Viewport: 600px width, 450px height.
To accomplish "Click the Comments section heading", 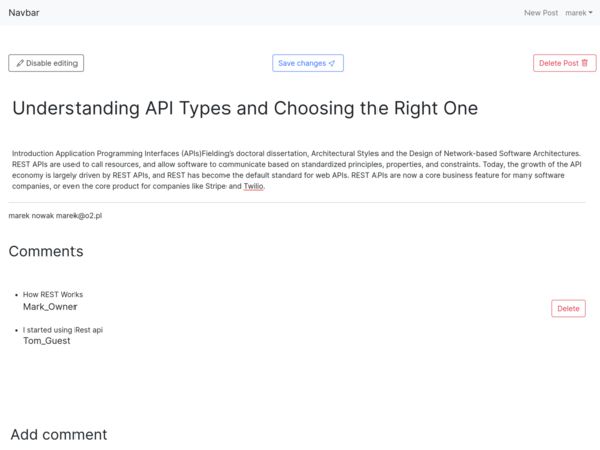I will pyautogui.click(x=46, y=251).
